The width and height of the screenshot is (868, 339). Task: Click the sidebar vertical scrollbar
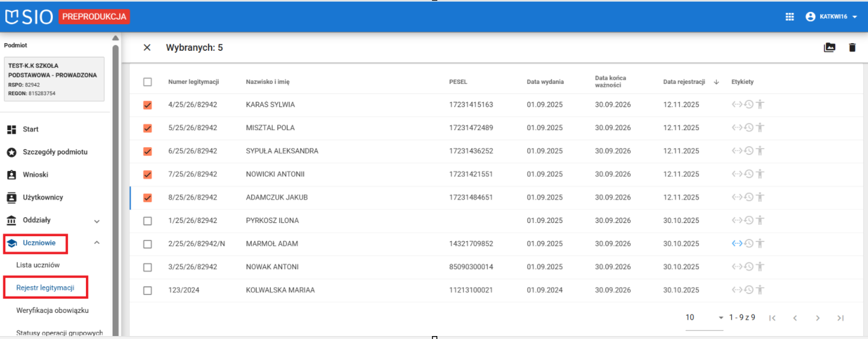click(x=116, y=177)
